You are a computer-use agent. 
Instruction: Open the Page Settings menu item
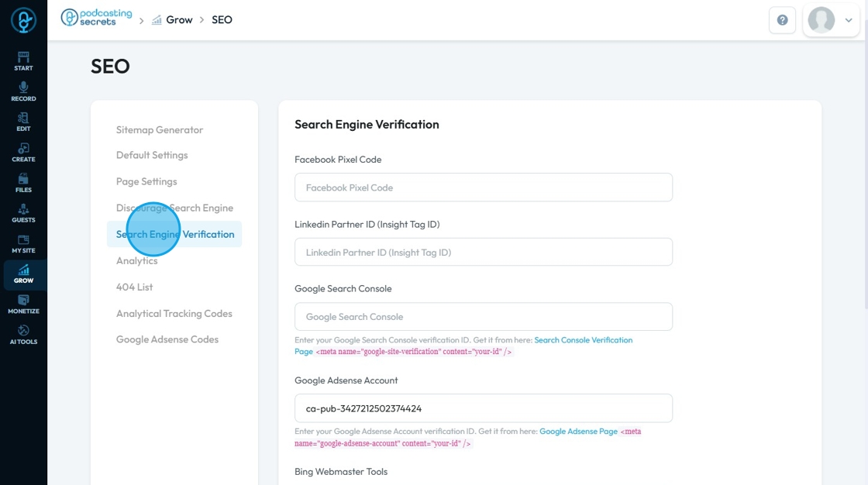pos(146,181)
